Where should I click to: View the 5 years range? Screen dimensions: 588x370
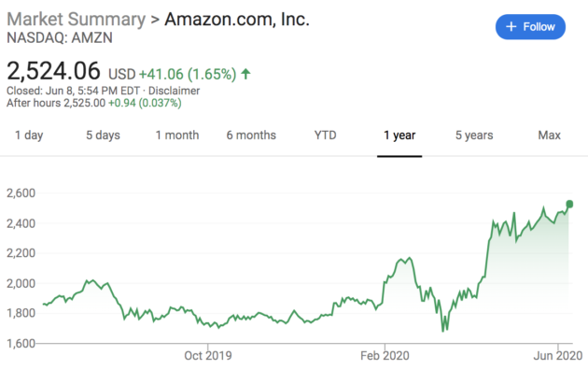pyautogui.click(x=474, y=135)
